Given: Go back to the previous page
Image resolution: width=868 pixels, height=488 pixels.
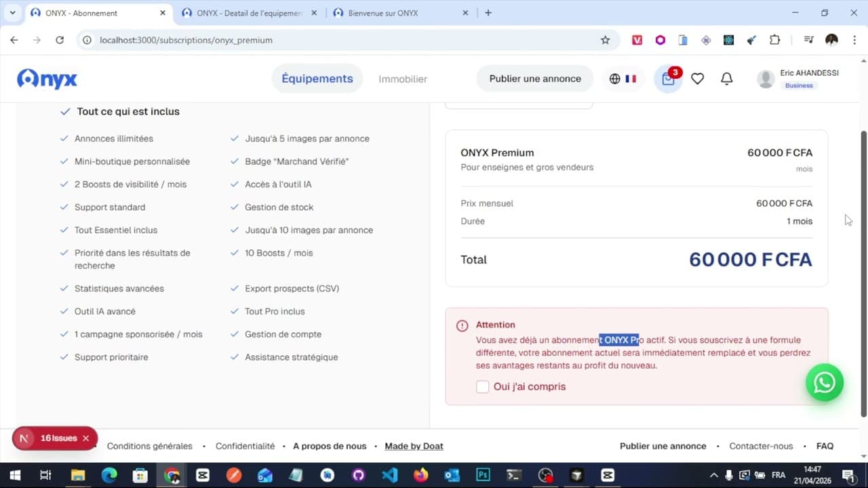Looking at the screenshot, I should point(14,40).
